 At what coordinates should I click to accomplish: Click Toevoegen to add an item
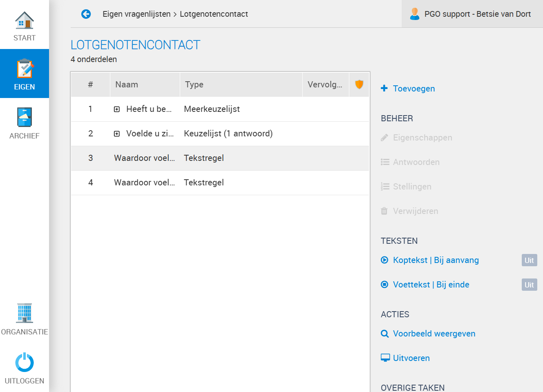pyautogui.click(x=414, y=89)
